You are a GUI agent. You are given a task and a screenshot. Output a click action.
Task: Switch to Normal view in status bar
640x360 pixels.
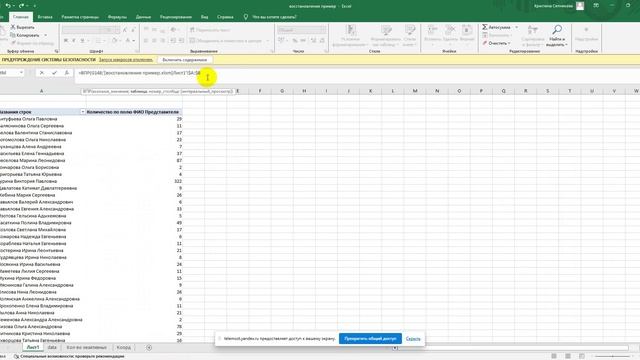coord(554,356)
